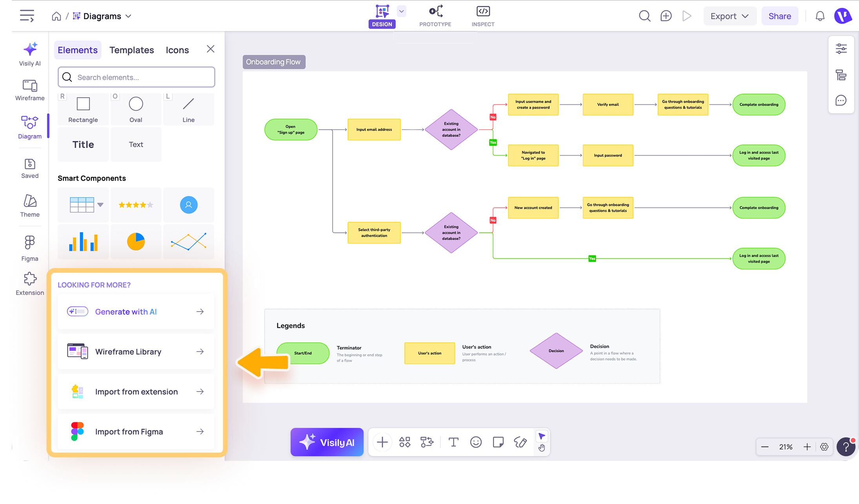This screenshot has height=504, width=859.
Task: Click the plus add tool in bottom toolbar
Action: (382, 442)
